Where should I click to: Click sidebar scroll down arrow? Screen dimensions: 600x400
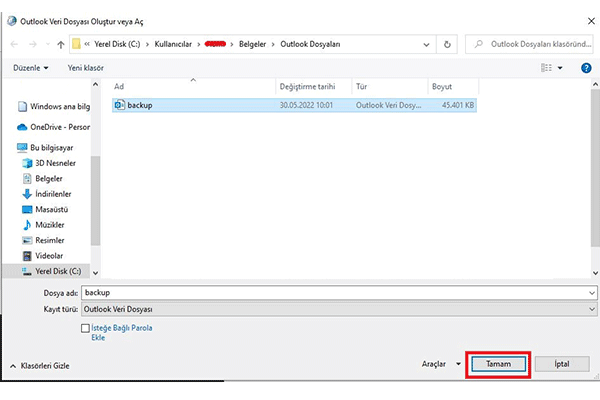click(x=96, y=273)
